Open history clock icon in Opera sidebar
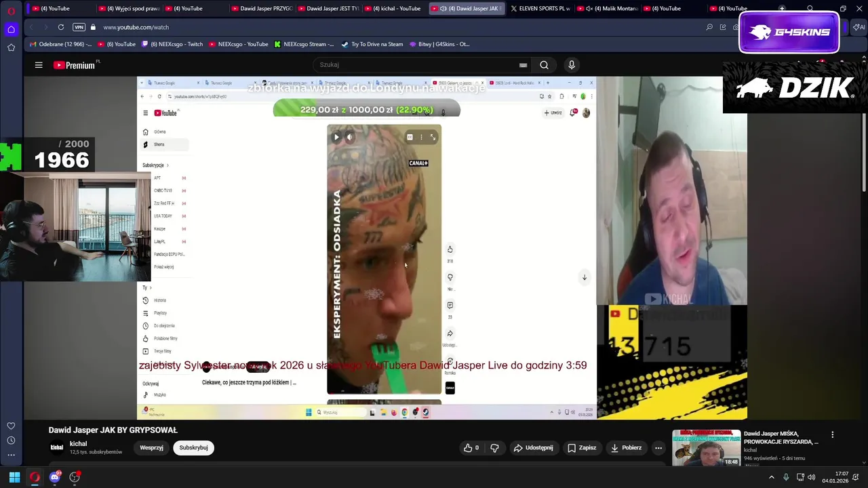868x488 pixels. pos(11,441)
